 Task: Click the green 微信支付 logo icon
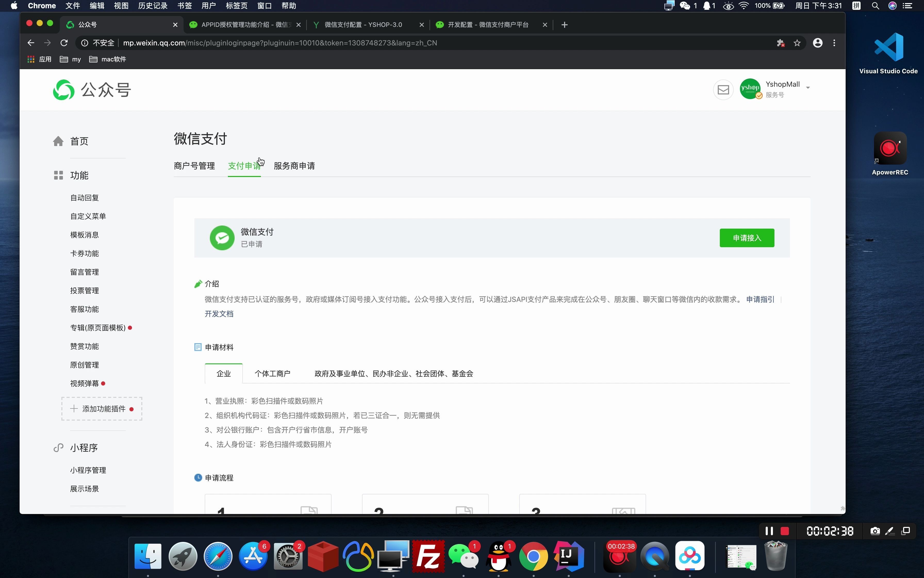click(x=222, y=238)
